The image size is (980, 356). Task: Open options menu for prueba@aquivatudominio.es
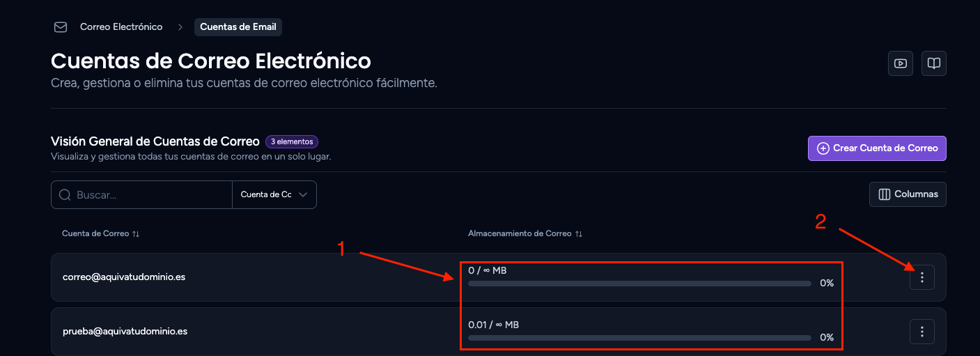tap(922, 332)
